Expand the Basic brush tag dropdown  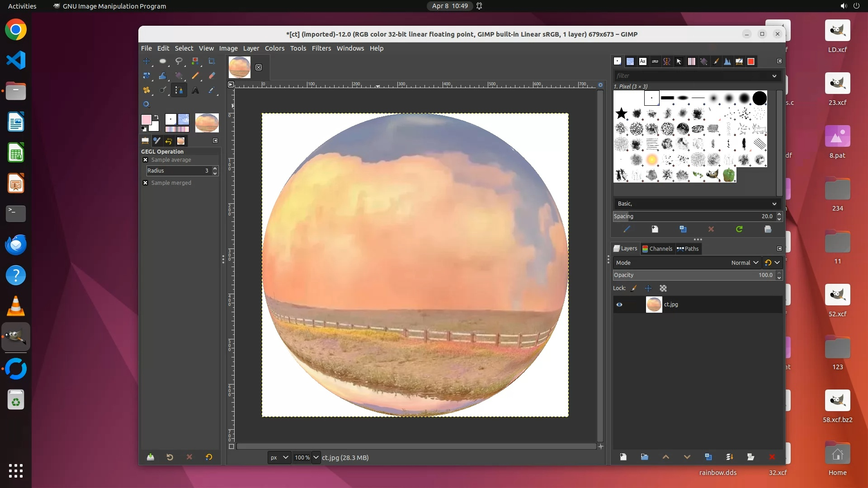[x=774, y=204]
